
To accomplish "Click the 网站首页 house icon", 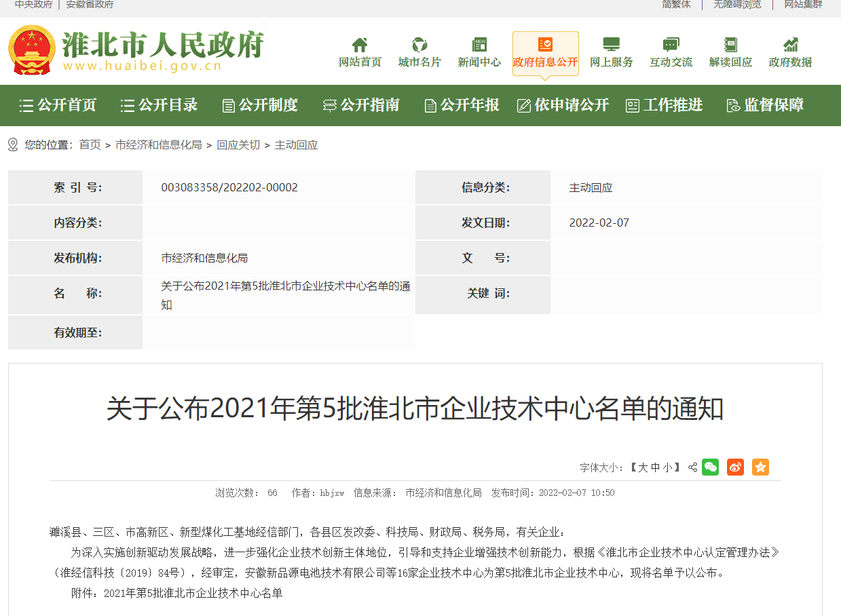I will [360, 45].
